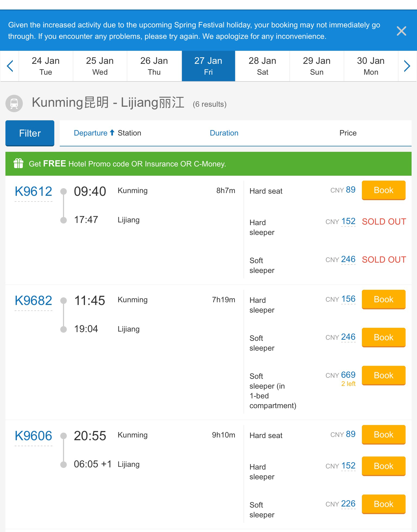Viewport: 417px width, 532px height.
Task: Select the 24 Jan Tue date tab
Action: [x=46, y=66]
